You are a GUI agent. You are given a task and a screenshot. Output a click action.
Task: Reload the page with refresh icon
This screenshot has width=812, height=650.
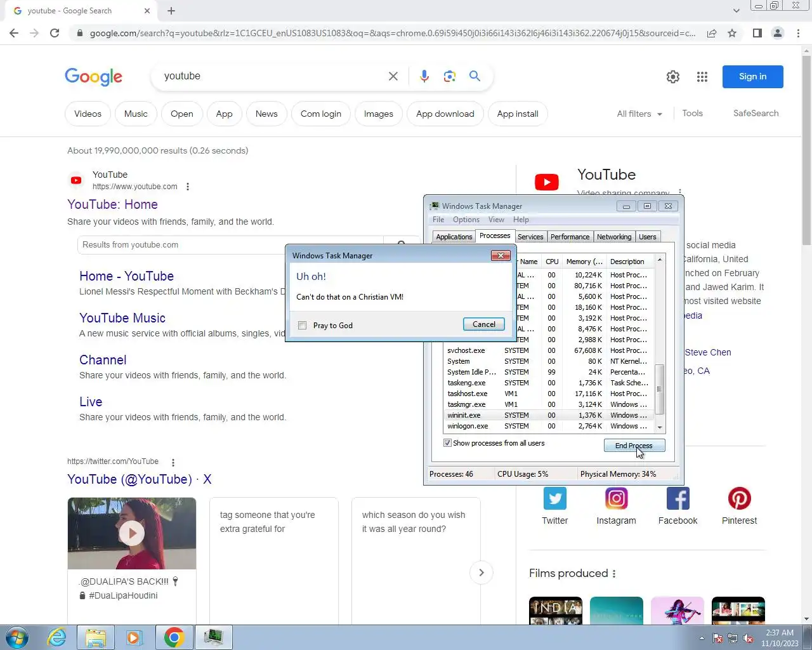[55, 33]
